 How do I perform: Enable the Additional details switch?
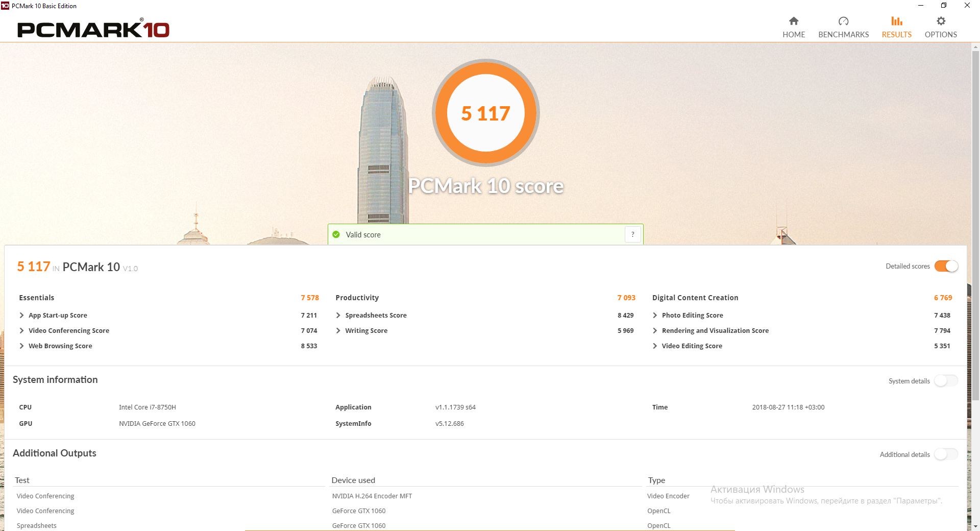[946, 454]
